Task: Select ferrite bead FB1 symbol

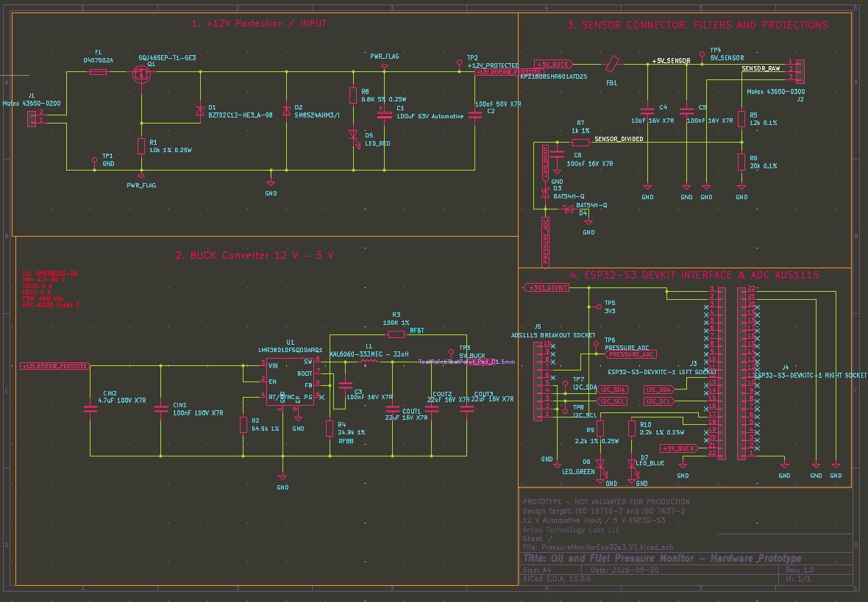Action: coord(612,64)
